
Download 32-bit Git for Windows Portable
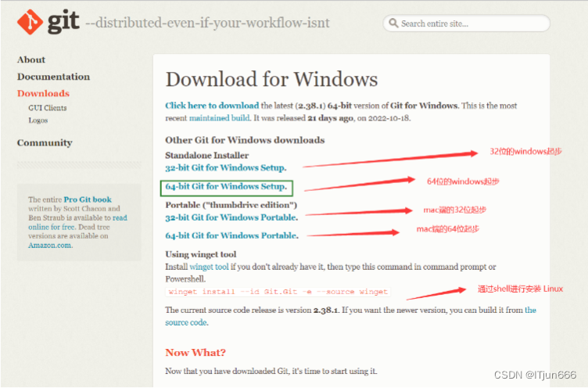pos(231,217)
